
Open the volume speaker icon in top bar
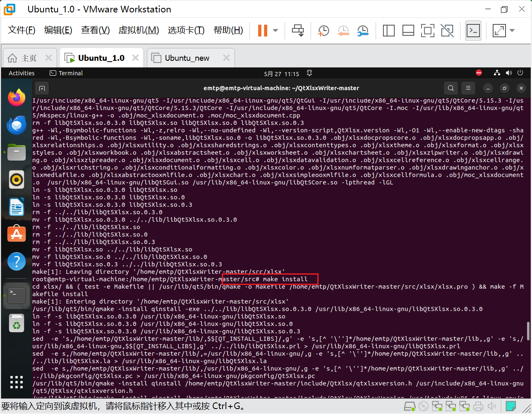pyautogui.click(x=509, y=73)
